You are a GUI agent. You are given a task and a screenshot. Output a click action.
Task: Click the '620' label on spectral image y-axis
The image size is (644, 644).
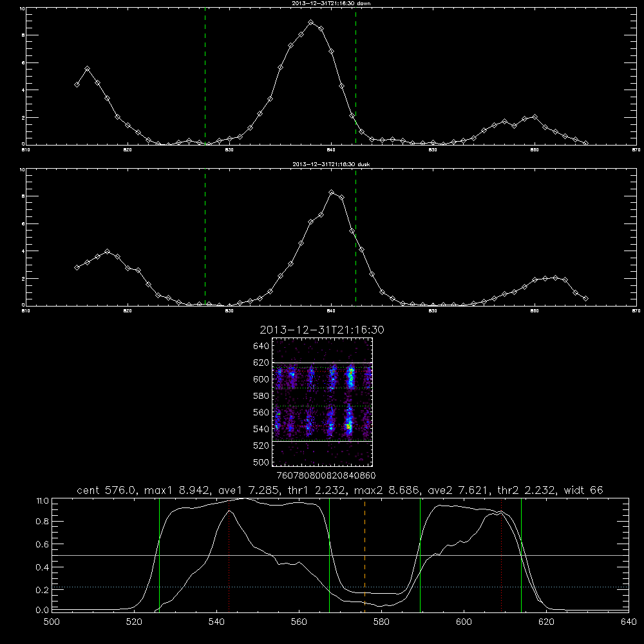tap(261, 363)
